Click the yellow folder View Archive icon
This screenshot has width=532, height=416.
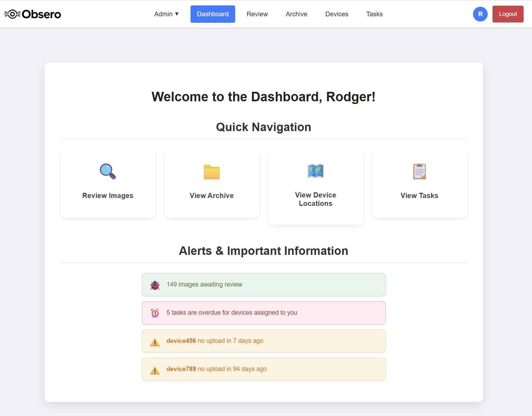click(x=212, y=172)
